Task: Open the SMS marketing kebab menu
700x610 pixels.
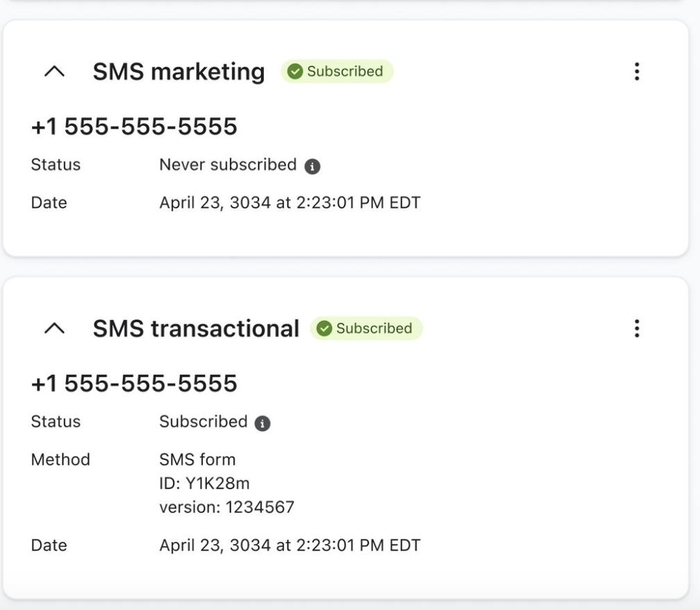Action: [637, 72]
